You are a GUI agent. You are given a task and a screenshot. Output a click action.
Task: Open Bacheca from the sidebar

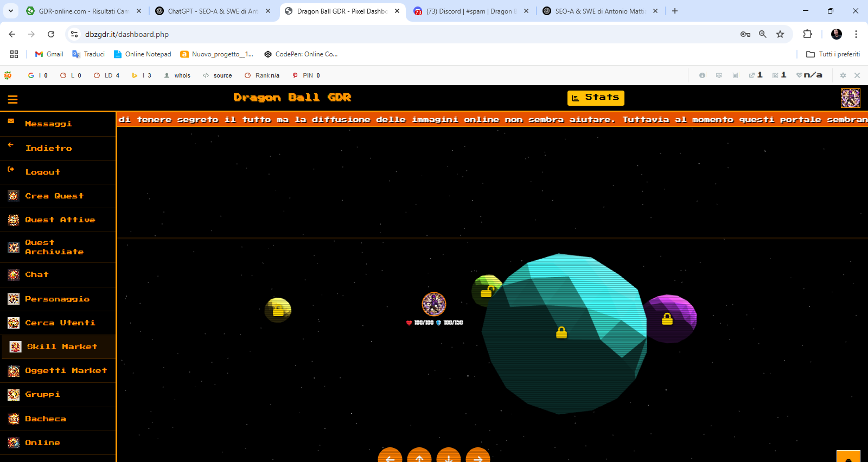(58, 419)
